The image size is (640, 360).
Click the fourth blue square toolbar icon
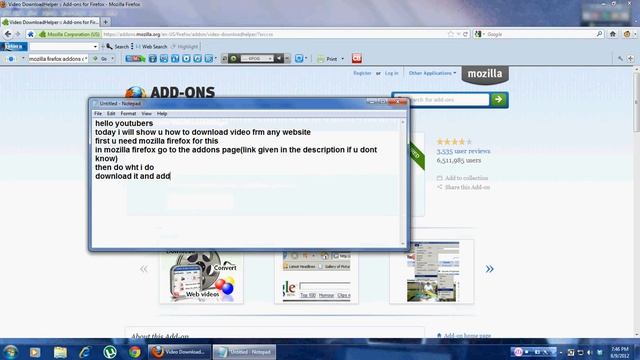click(x=187, y=59)
